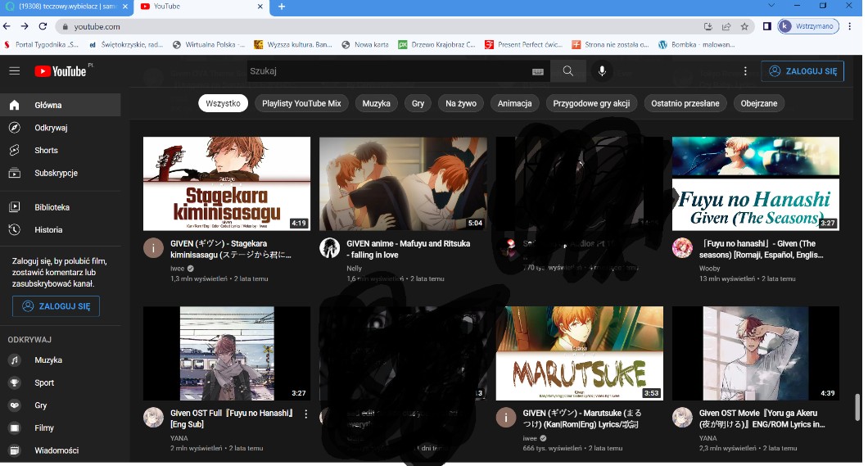The height and width of the screenshot is (466, 868).
Task: Open YouTube settings three-dot menu
Action: [x=745, y=71]
